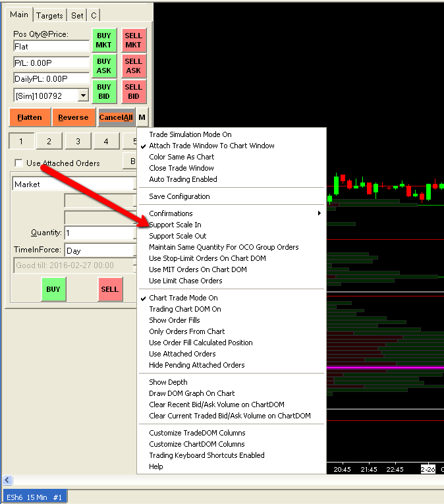The width and height of the screenshot is (444, 504).
Task: Select Color Same As Chart
Action: tap(231, 157)
